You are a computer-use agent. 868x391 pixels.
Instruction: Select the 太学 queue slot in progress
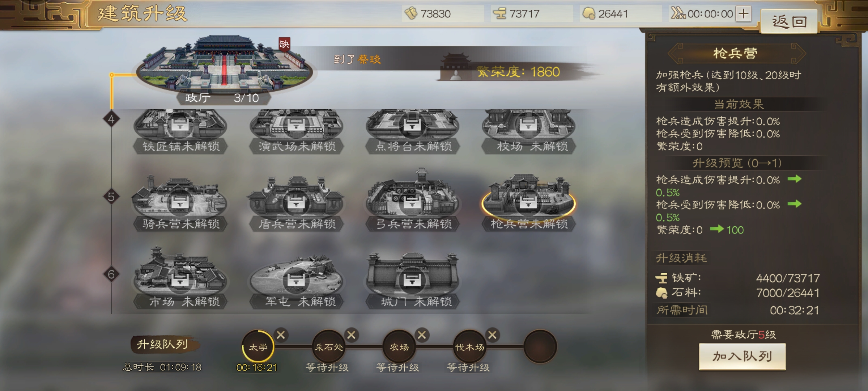258,347
